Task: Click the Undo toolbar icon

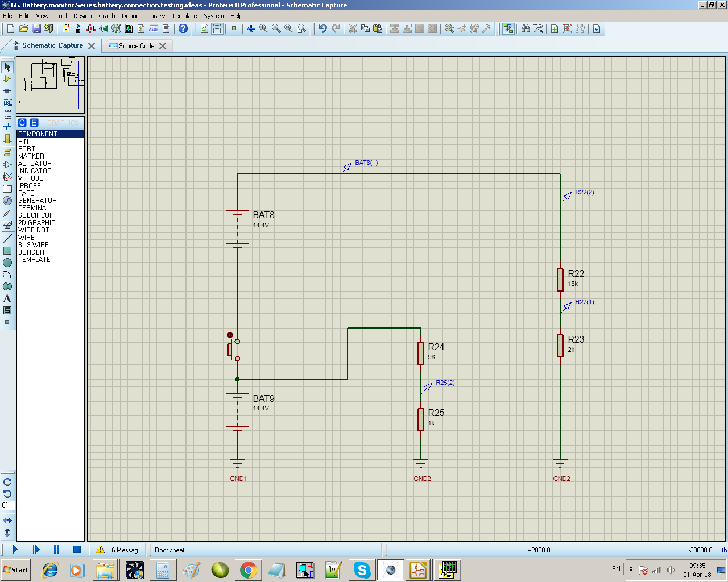Action: pos(323,29)
